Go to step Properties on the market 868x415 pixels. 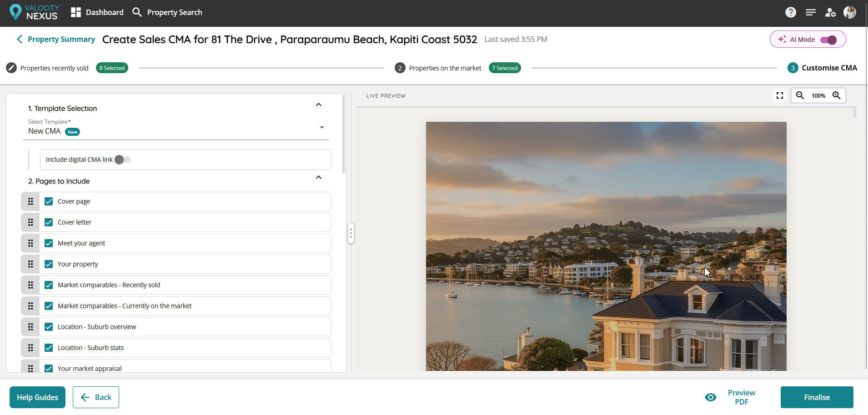[x=445, y=68]
